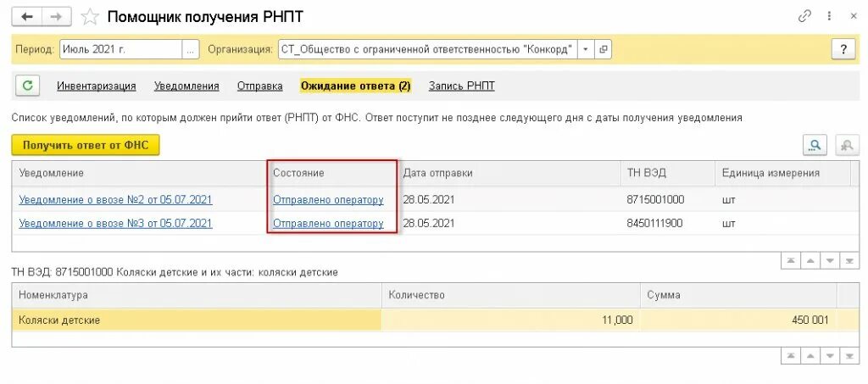Screen dimensions: 868x384
Task: Add the page to favorites with the star
Action: pos(89,17)
